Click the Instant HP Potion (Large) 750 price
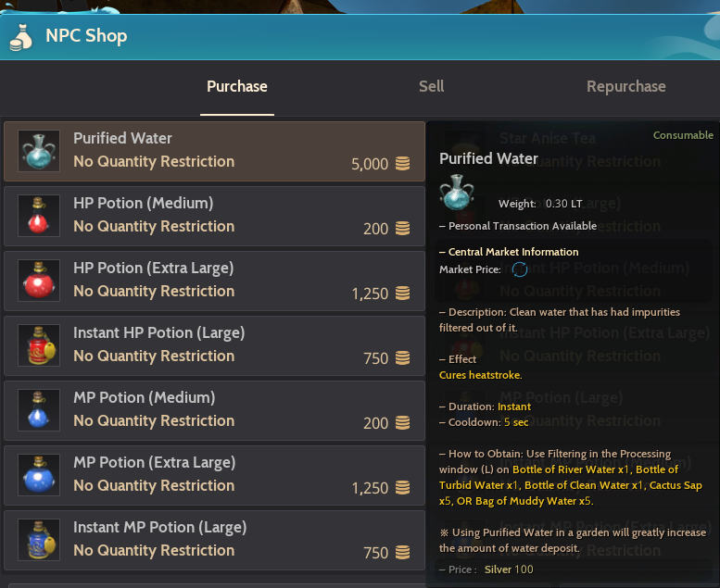 click(375, 358)
